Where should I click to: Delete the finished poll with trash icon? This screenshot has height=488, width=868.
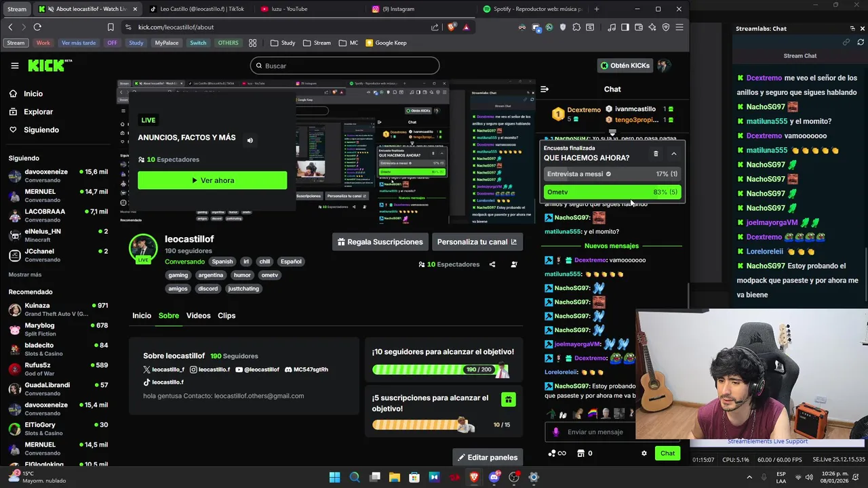pyautogui.click(x=656, y=154)
